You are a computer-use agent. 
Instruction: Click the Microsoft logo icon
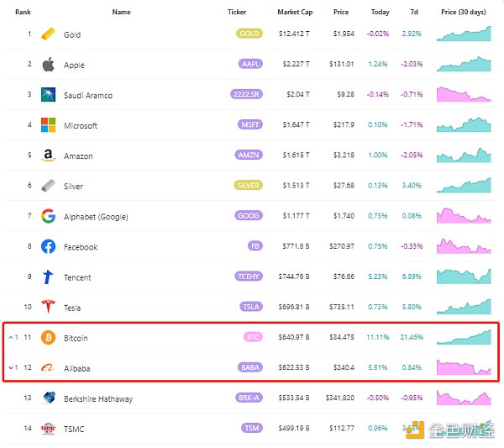[49, 125]
